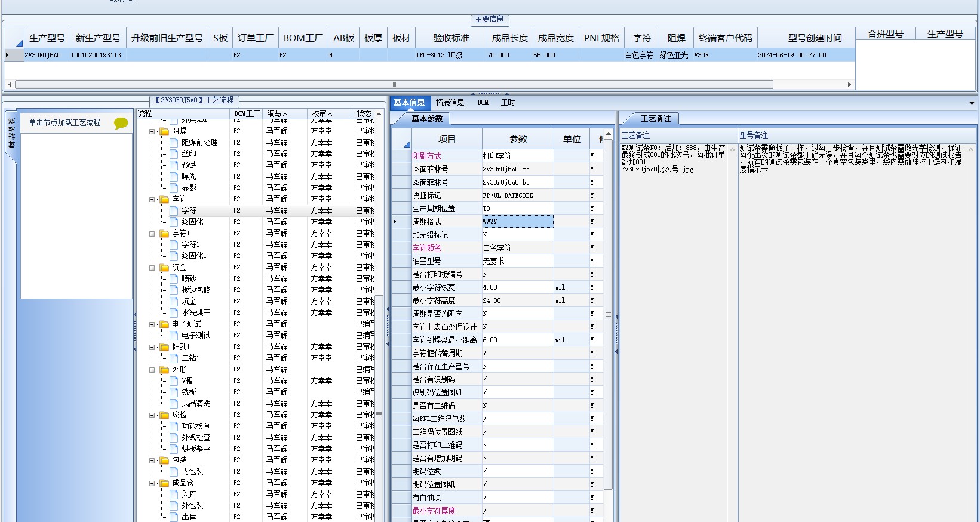Click the 阻焊 folder icon in tree
The width and height of the screenshot is (980, 522).
click(x=165, y=131)
